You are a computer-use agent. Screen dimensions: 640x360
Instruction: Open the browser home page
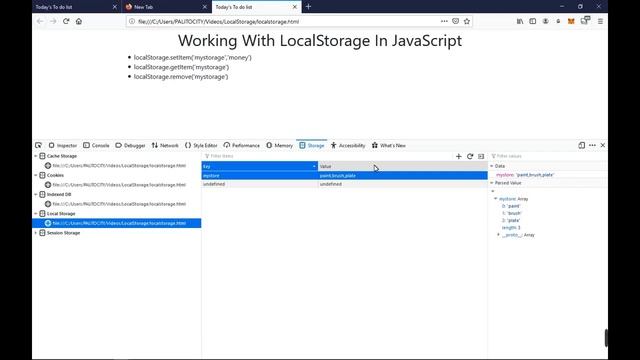(x=79, y=21)
